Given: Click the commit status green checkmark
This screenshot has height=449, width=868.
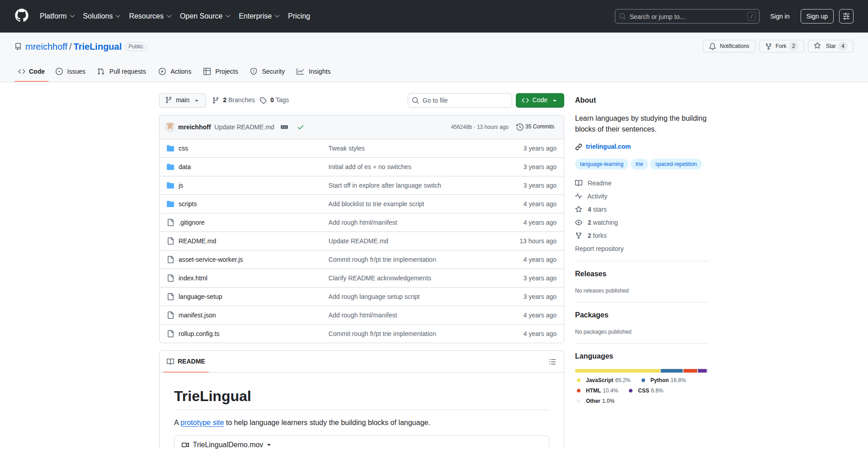Looking at the screenshot, I should [x=300, y=127].
